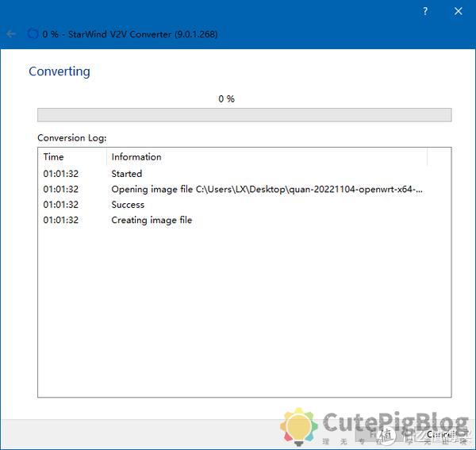Click the back arrow in the title bar

[11, 33]
